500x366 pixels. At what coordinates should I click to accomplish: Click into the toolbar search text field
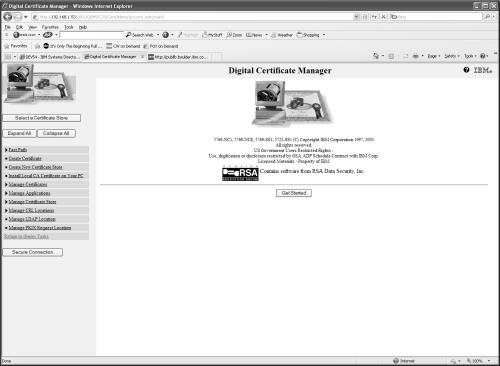tap(91, 35)
